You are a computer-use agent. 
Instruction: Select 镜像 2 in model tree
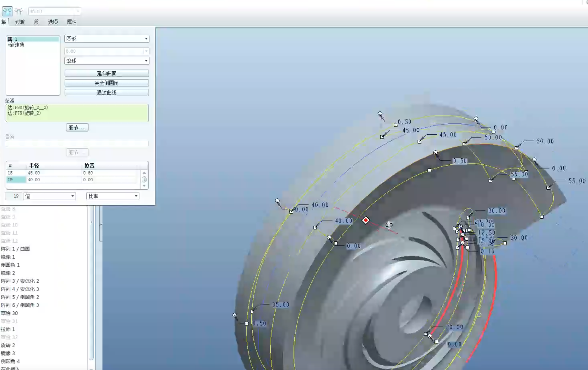click(x=8, y=273)
